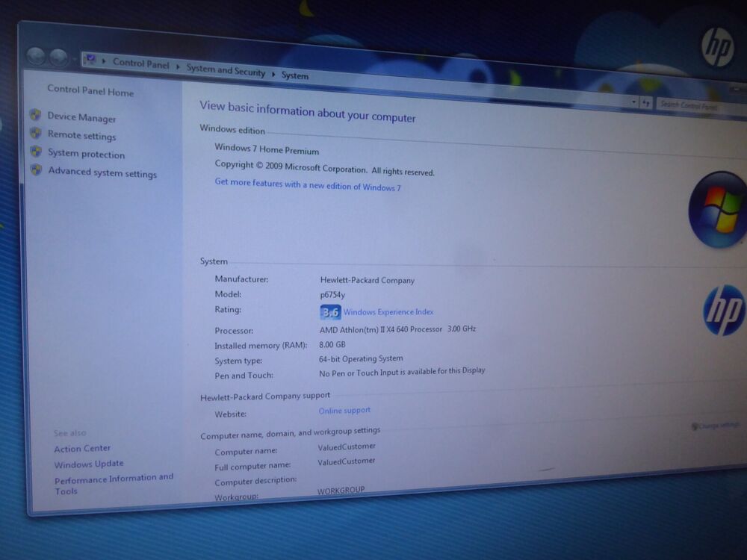Open Action Center from See also
Viewport: 747px width, 560px height.
(82, 449)
